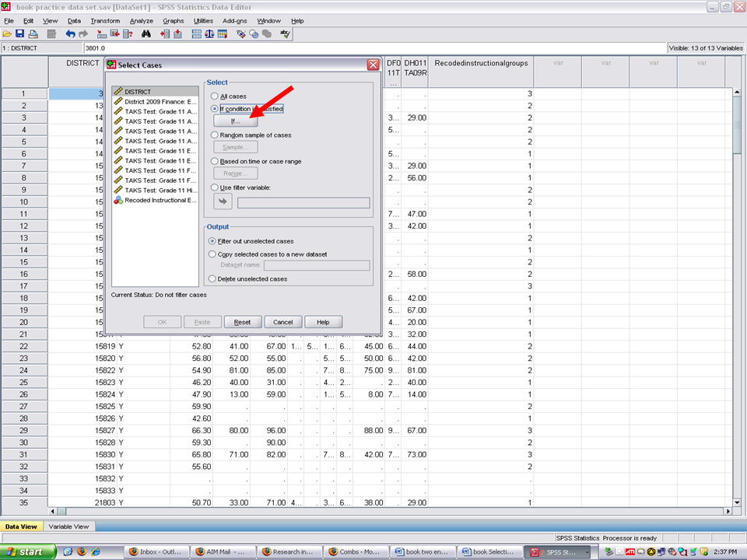
Task: Click the Value Labels tag icon
Action: click(x=241, y=34)
